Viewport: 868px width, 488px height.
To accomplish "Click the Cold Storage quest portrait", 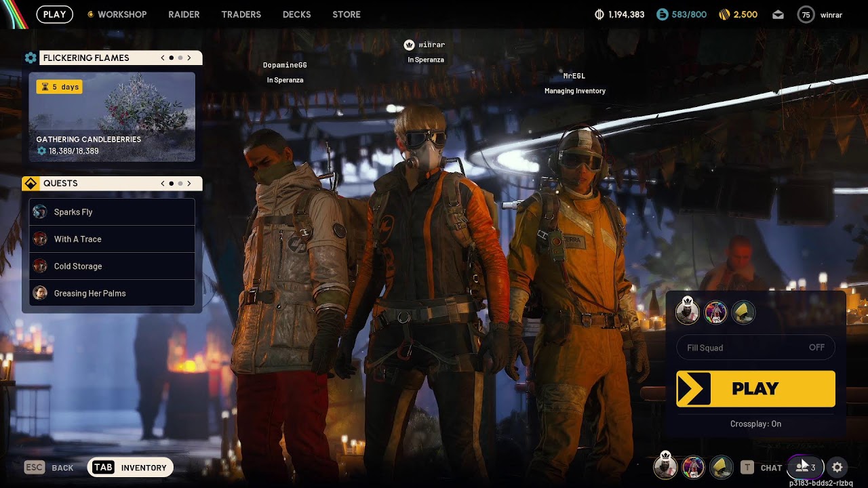I will [40, 266].
